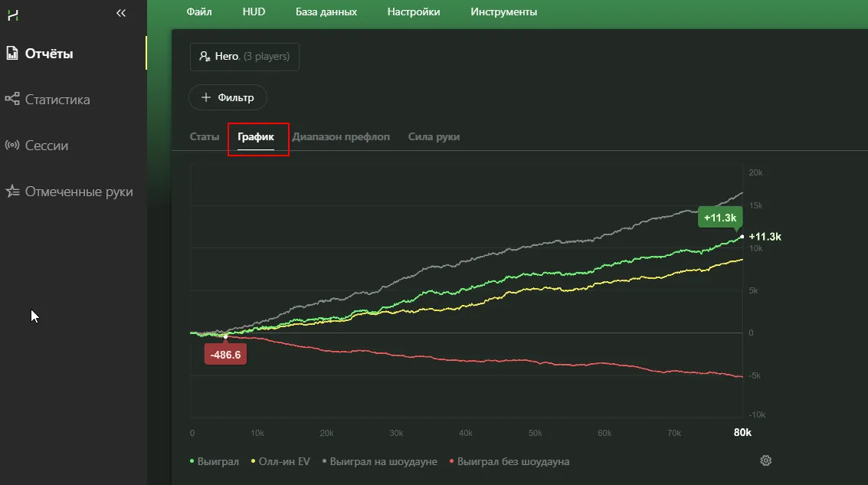Switch to the Статы tab

(x=204, y=136)
